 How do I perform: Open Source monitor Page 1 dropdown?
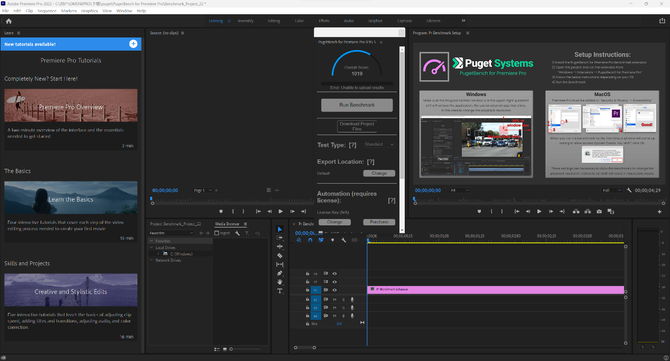pos(203,190)
